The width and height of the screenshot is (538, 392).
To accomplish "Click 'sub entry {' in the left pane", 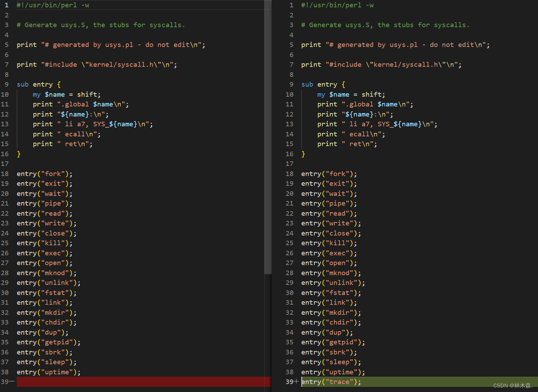I will [39, 85].
